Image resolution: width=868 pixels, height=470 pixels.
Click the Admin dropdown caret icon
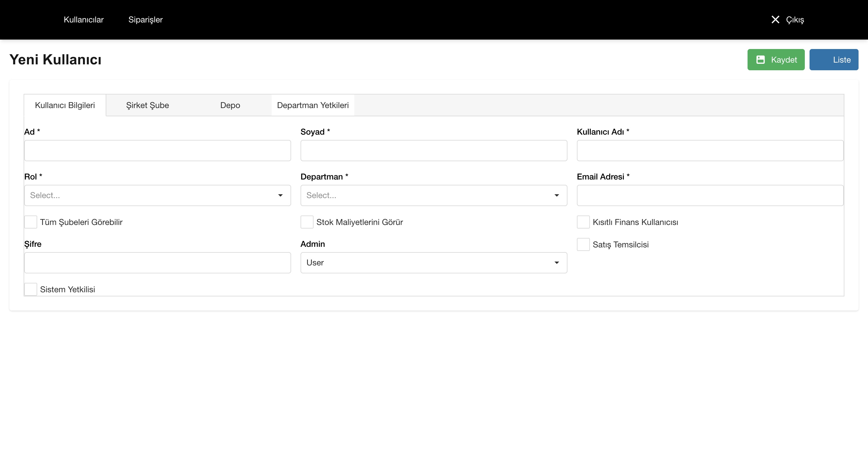point(556,263)
